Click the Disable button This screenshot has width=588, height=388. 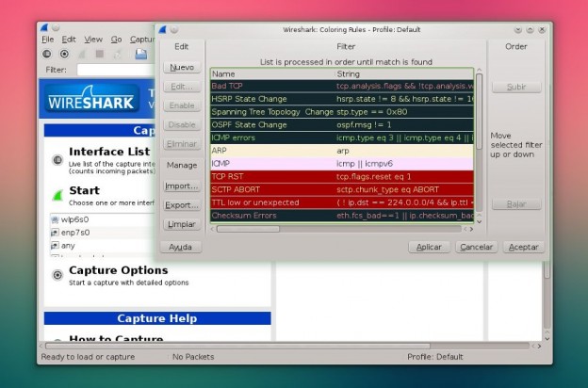pyautogui.click(x=182, y=124)
